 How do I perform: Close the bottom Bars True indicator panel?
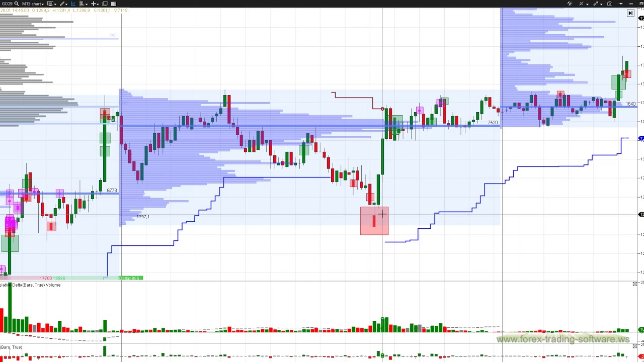[x=634, y=346]
